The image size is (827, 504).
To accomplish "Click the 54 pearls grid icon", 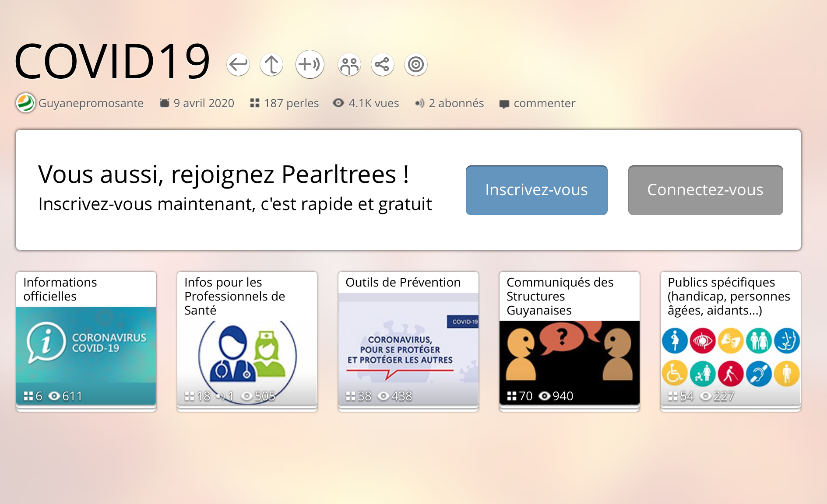I will tap(673, 396).
